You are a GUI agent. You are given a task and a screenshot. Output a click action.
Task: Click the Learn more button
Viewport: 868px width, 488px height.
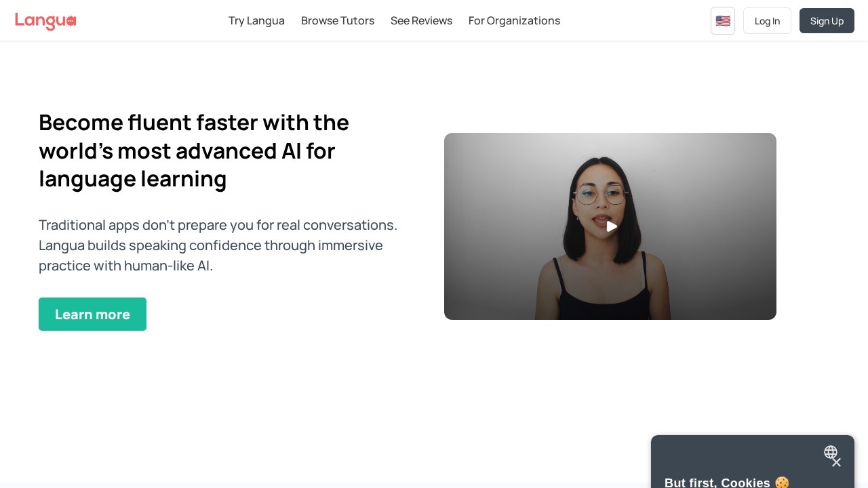click(92, 314)
